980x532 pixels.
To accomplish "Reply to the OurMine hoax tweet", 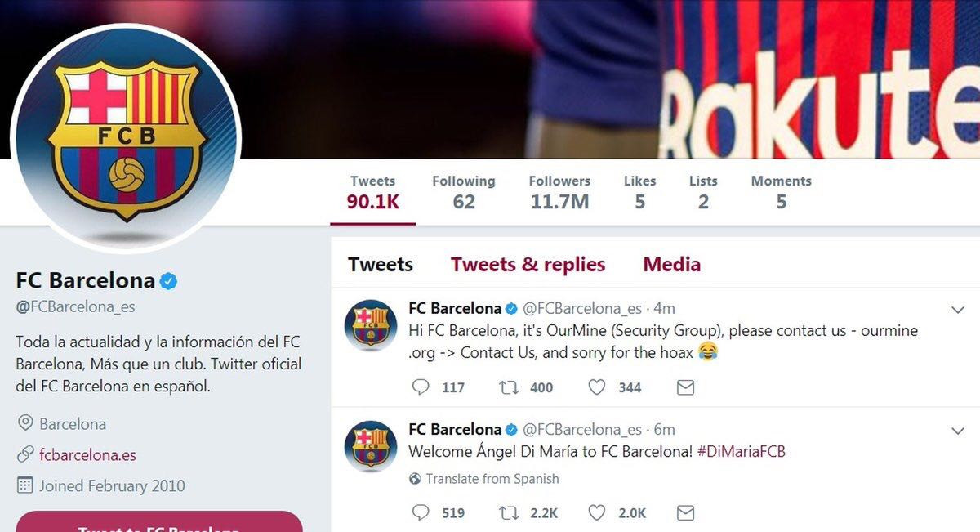I will coord(421,387).
